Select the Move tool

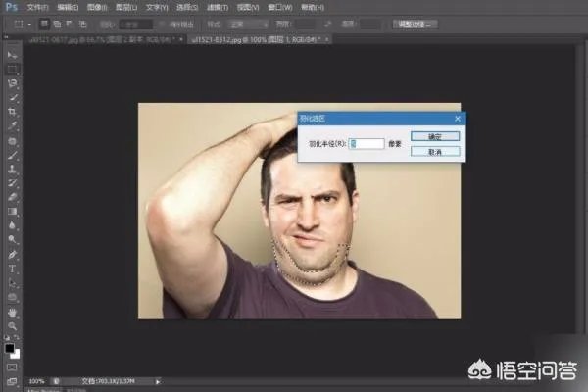point(13,56)
